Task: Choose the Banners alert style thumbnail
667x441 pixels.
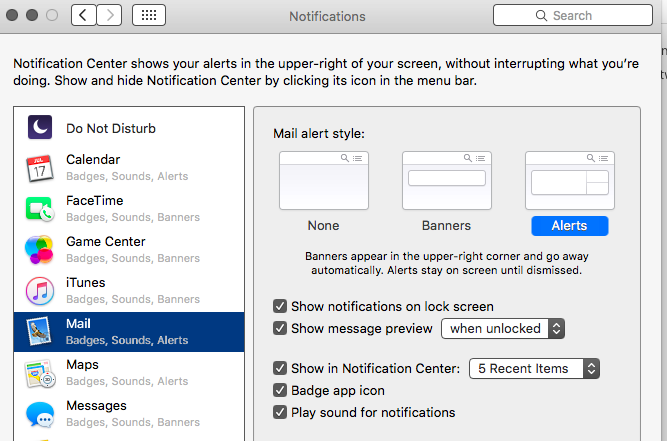Action: (447, 180)
